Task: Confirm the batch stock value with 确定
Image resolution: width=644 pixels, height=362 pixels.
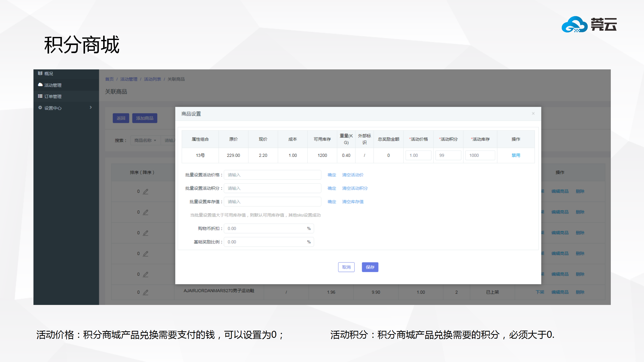Action: coord(332,202)
